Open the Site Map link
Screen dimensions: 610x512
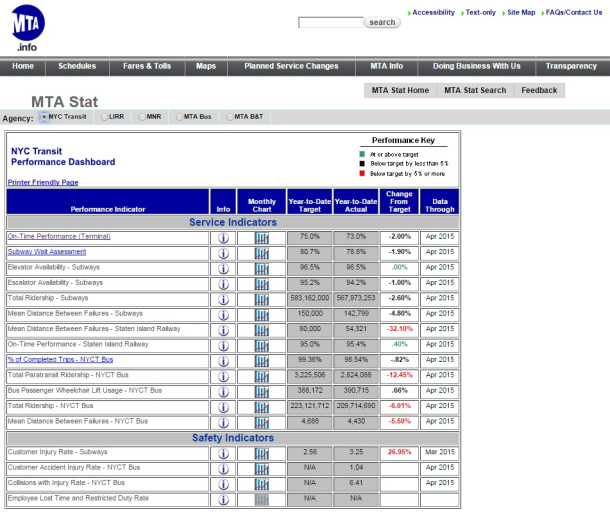coord(521,12)
